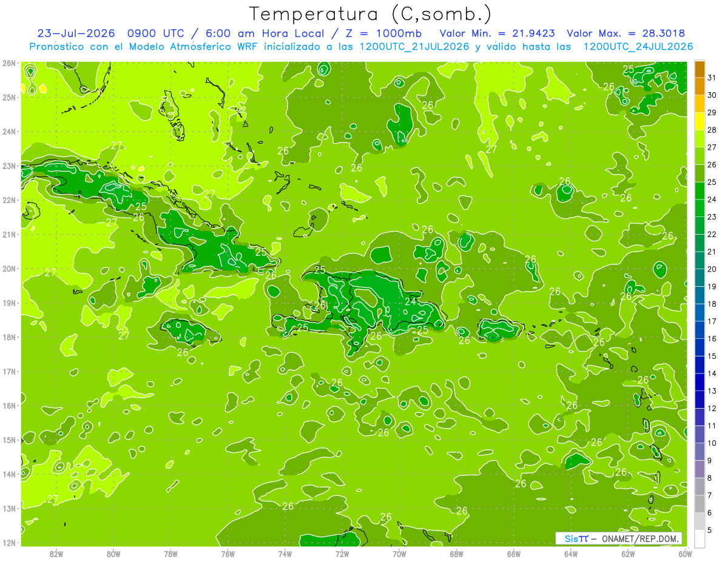Click the latitude axis label '24N'
The height and width of the screenshot is (562, 728).
(9, 132)
